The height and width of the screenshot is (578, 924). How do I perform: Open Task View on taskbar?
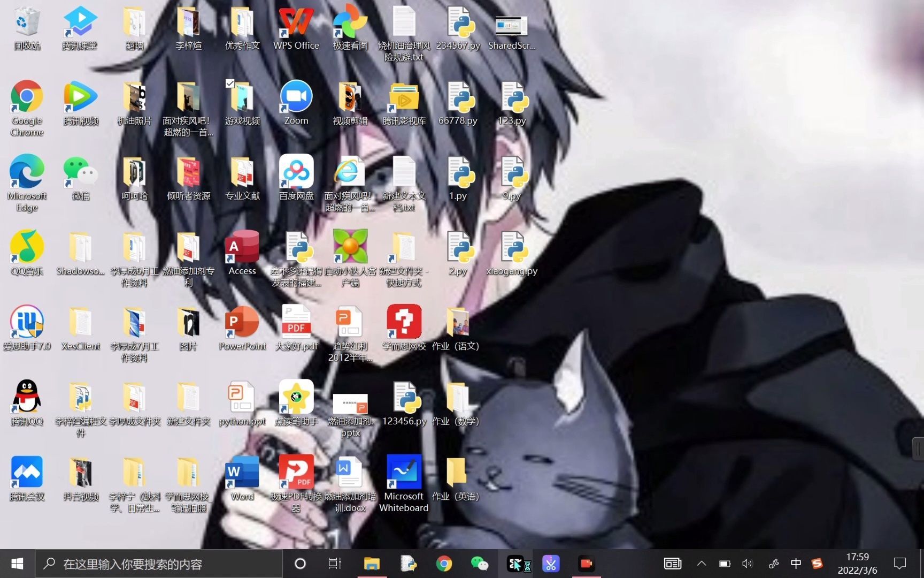335,564
